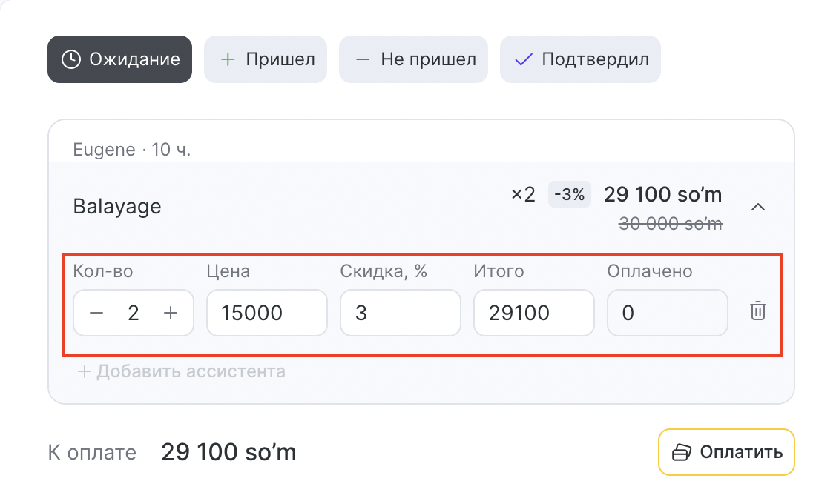816x504 pixels.
Task: Click the plus icon in quantity stepper
Action: click(x=171, y=313)
